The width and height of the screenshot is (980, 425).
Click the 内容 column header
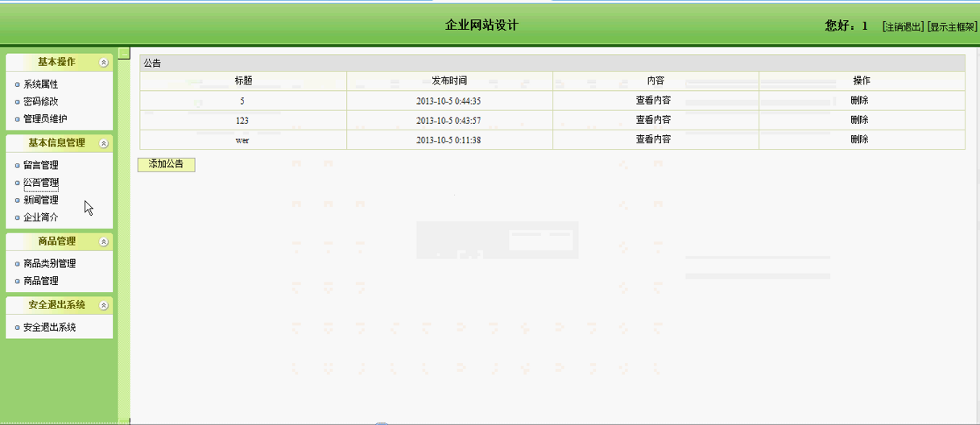tap(655, 81)
